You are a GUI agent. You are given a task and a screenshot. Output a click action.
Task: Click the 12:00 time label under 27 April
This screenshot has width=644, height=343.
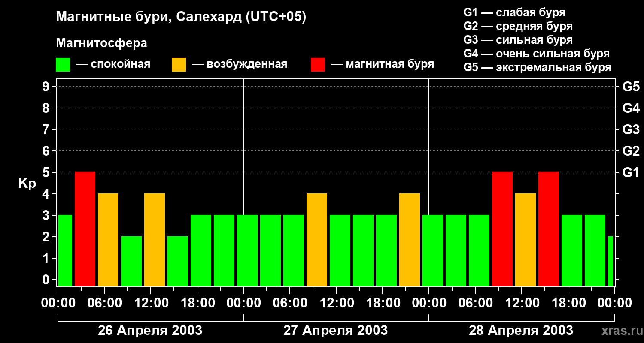337,303
